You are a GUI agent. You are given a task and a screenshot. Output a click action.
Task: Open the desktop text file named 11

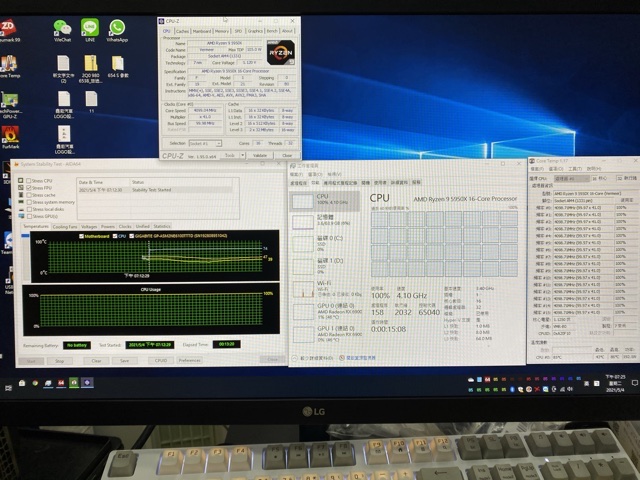point(91,101)
